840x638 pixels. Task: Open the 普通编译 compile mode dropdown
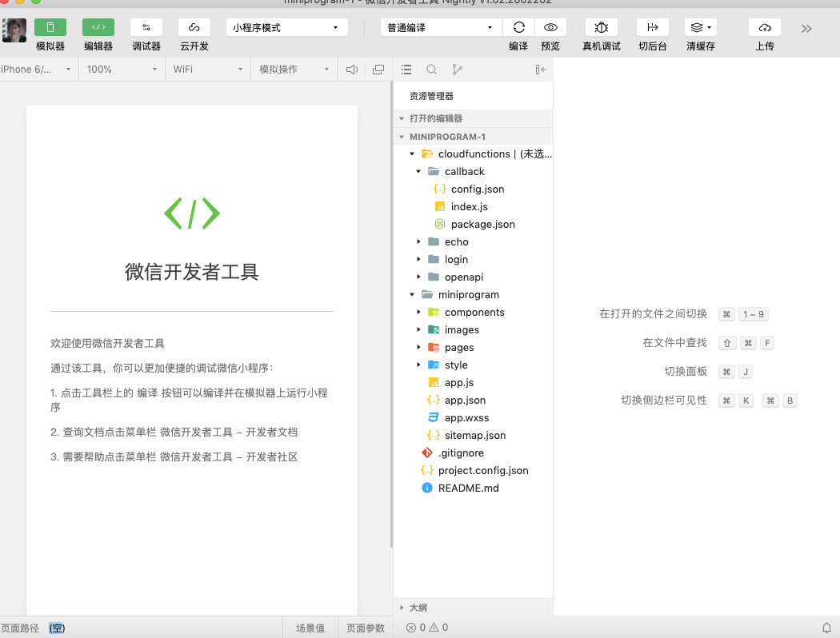441,27
